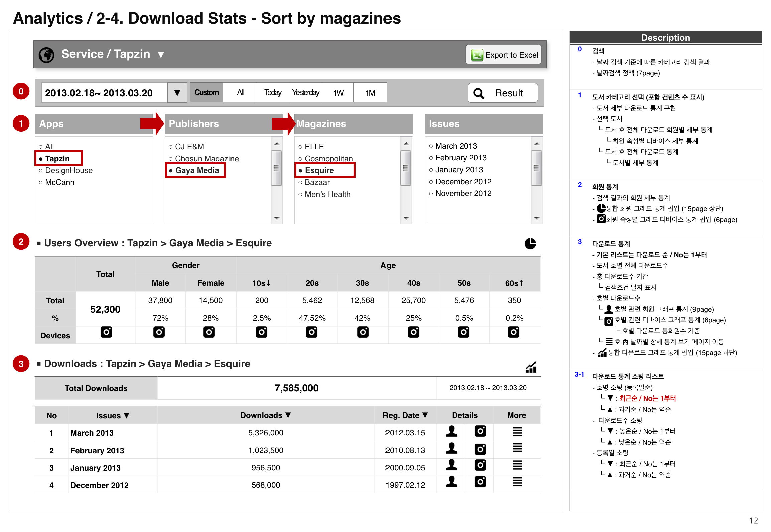Open devices icon under Total 52,300
Screen dimensions: 771x532
coord(106,332)
